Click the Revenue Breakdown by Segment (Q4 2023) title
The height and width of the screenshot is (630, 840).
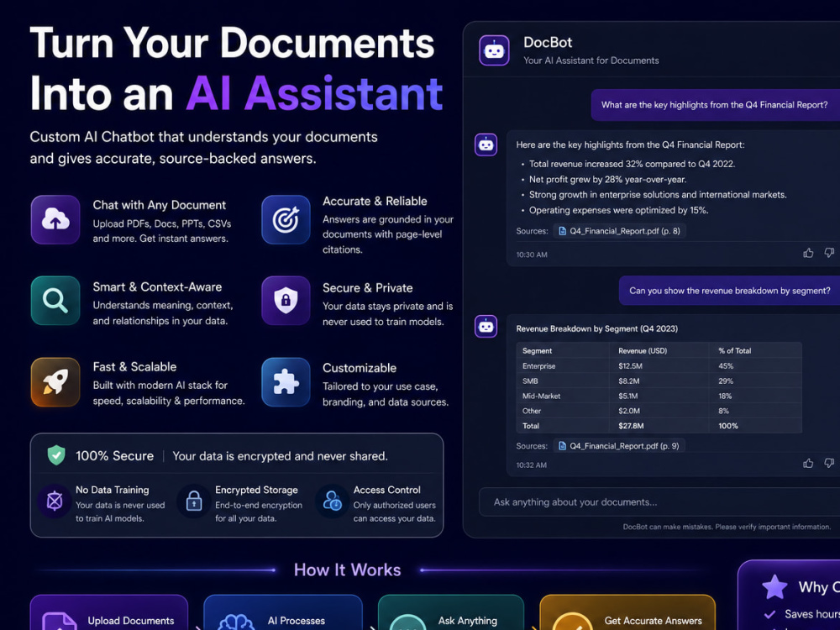(x=596, y=329)
